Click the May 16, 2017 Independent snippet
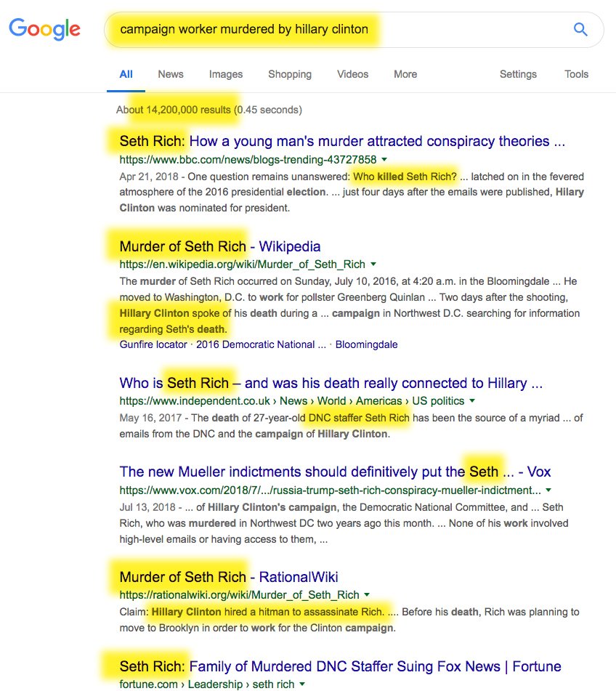 pos(351,426)
